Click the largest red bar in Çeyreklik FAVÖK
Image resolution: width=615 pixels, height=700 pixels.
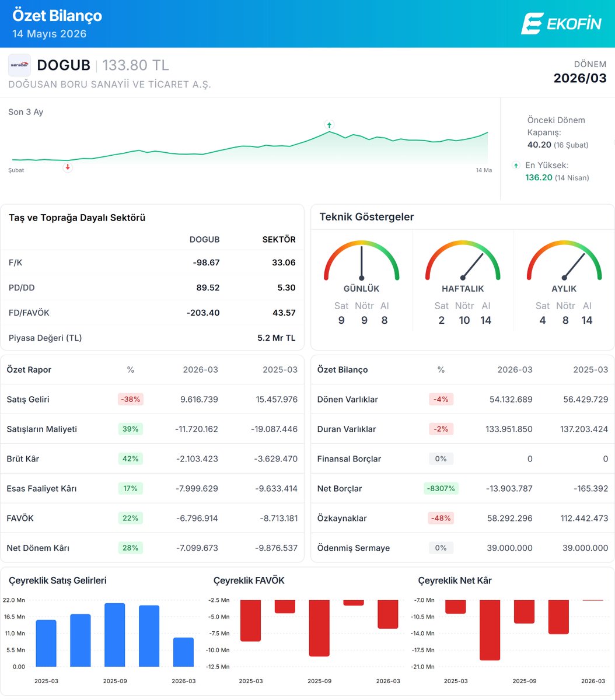[319, 628]
